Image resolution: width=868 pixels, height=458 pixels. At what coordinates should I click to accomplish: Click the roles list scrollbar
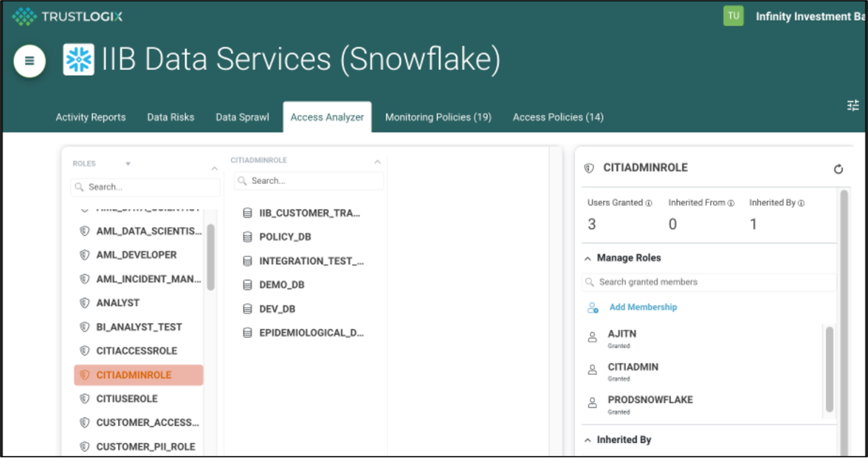211,258
